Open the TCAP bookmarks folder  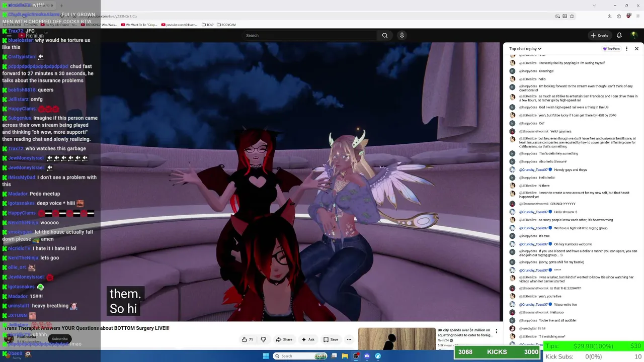(x=207, y=25)
